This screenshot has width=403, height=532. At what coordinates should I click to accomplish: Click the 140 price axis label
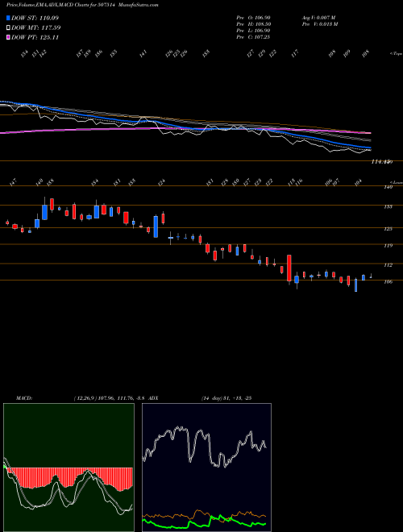[x=388, y=187]
